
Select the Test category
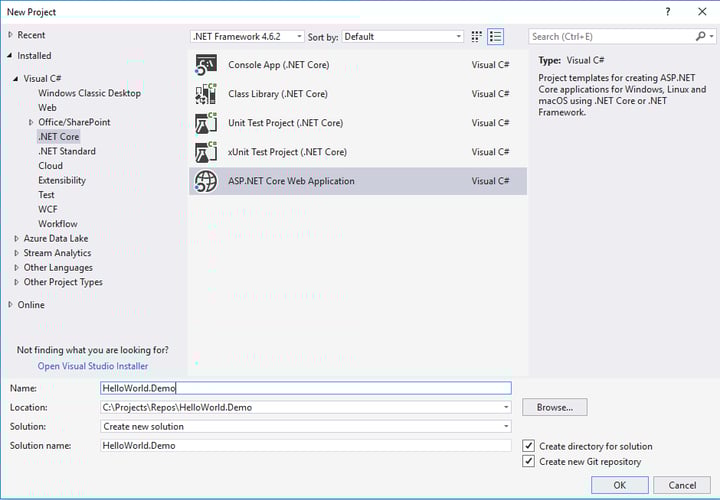(46, 195)
